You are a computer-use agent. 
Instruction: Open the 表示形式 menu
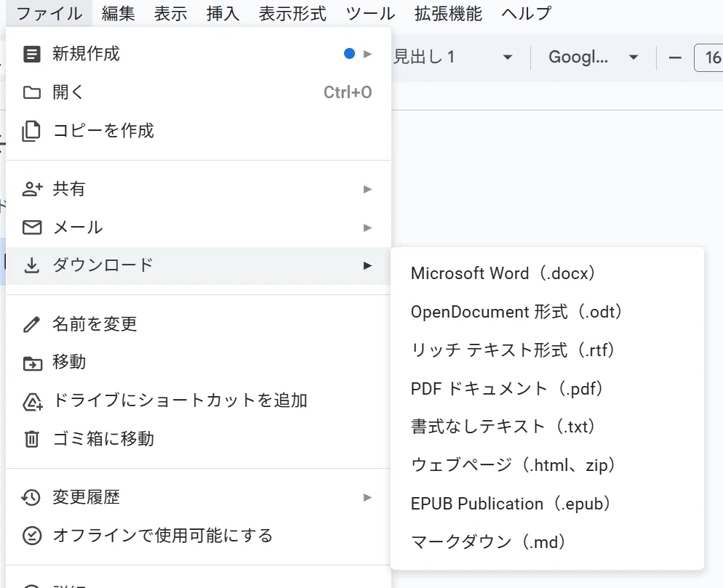pos(292,13)
